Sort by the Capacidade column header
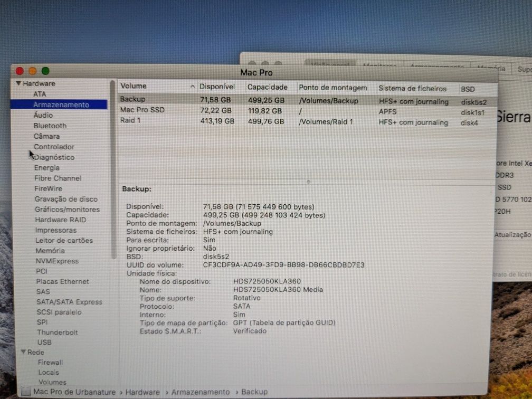The image size is (532, 399). (268, 87)
